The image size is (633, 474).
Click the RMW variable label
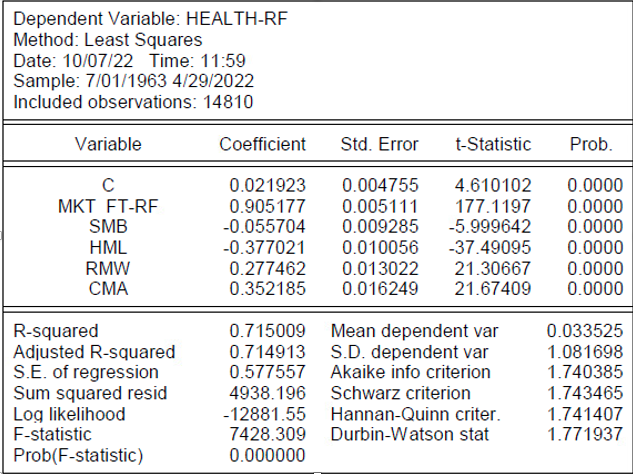click(108, 268)
